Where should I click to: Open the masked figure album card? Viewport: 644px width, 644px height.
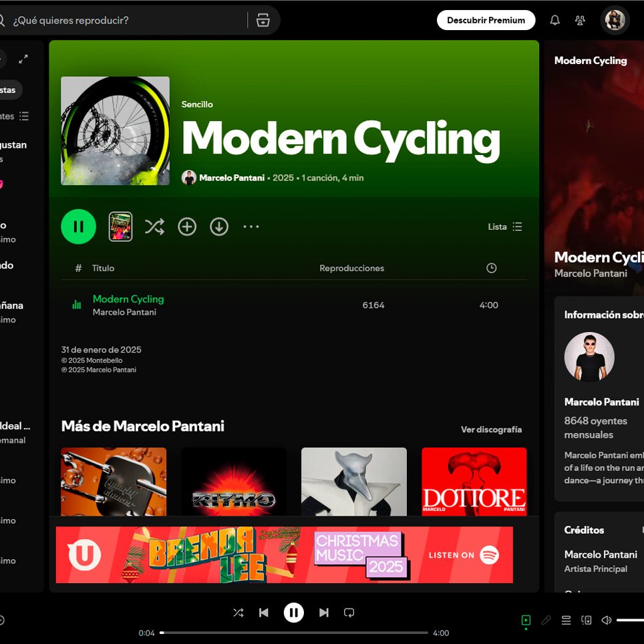(x=354, y=482)
